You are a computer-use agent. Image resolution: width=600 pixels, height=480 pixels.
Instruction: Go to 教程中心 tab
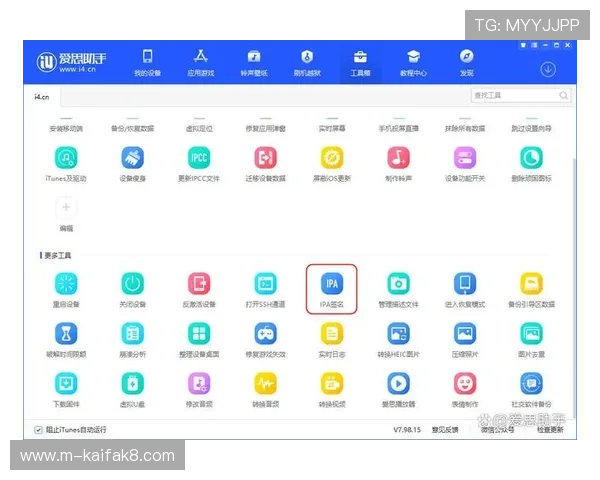coord(413,62)
